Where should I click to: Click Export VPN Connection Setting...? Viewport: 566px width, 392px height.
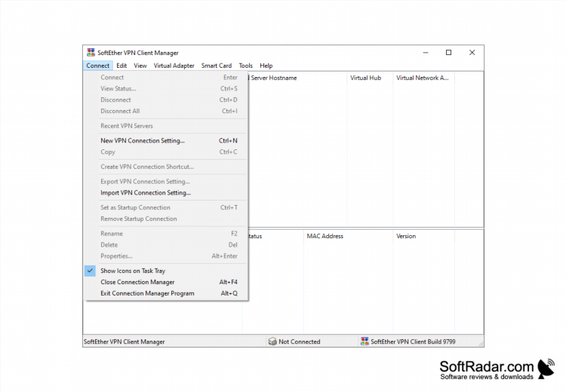pyautogui.click(x=166, y=182)
